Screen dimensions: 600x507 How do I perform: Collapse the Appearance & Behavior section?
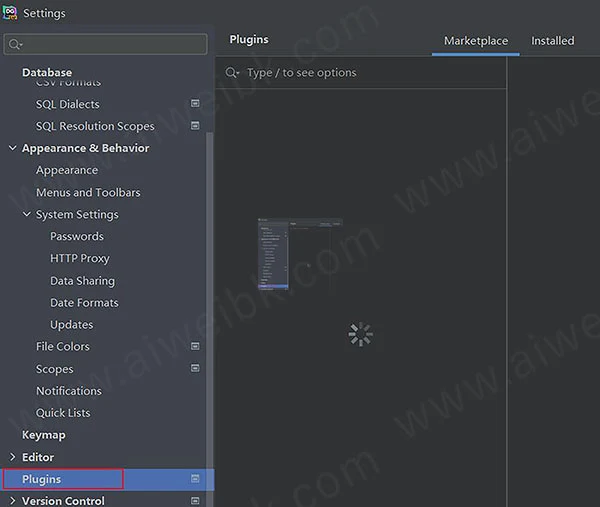click(x=12, y=148)
